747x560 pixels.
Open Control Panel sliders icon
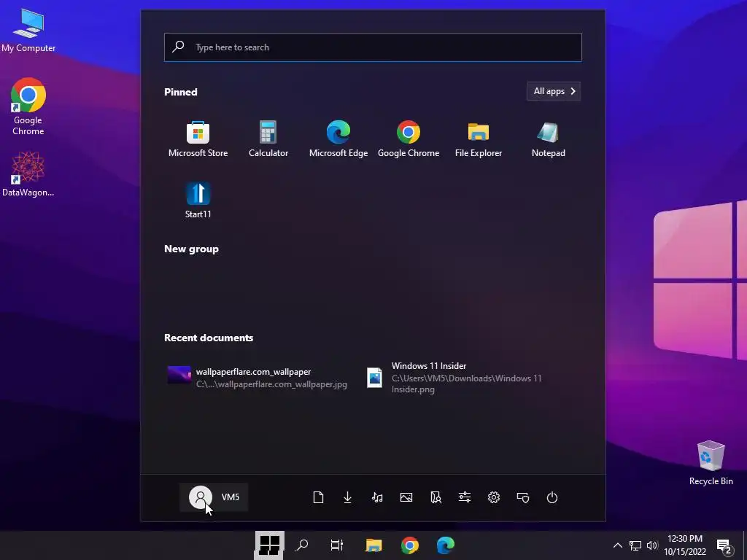[465, 497]
